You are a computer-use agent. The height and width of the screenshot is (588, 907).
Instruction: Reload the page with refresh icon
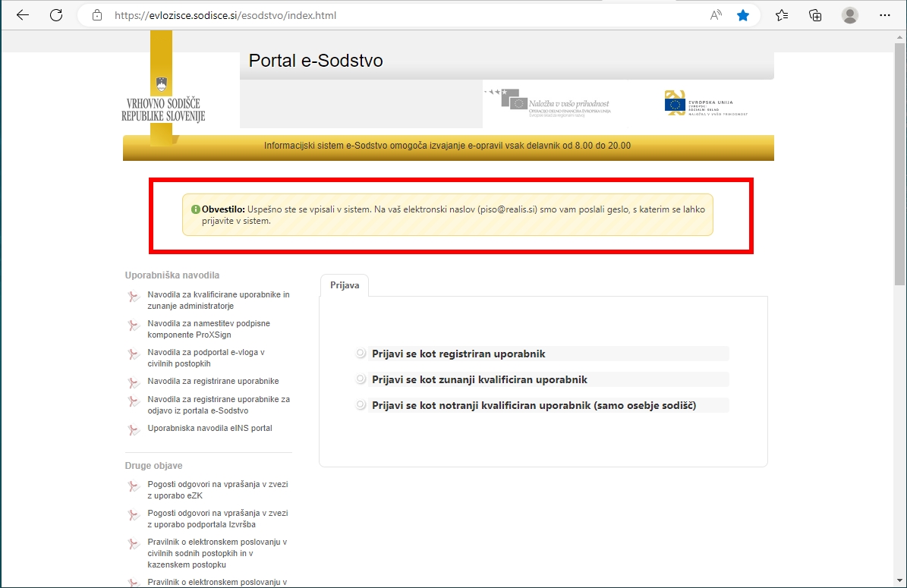[55, 15]
